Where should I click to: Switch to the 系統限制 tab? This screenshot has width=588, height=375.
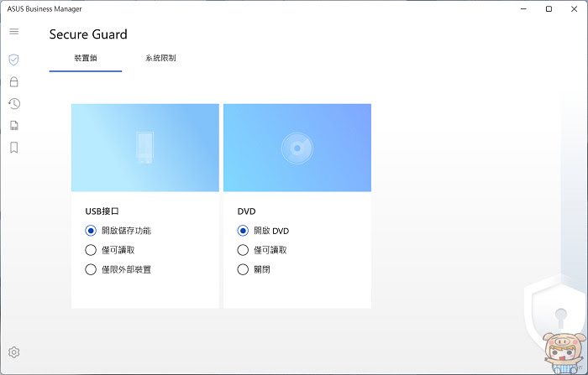(x=160, y=58)
